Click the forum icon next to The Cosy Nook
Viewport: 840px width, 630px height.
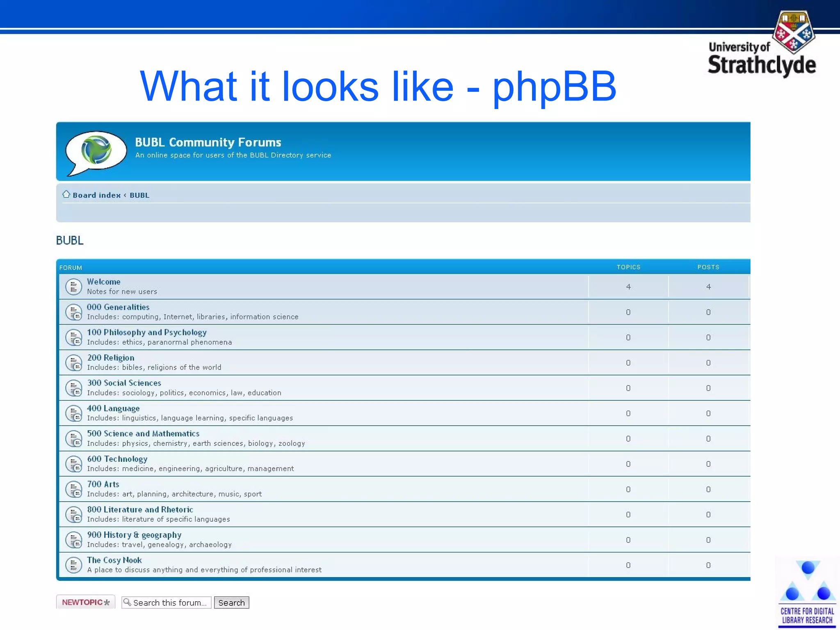(x=73, y=565)
